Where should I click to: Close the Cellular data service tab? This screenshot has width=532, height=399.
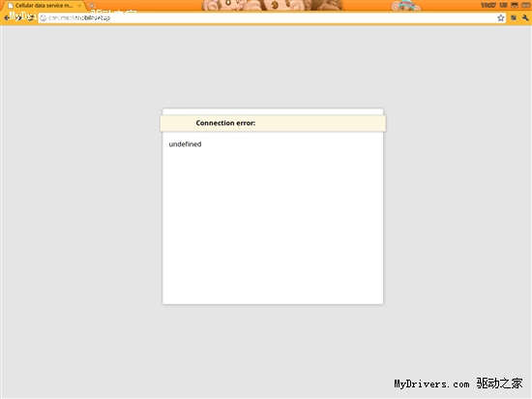tap(79, 6)
